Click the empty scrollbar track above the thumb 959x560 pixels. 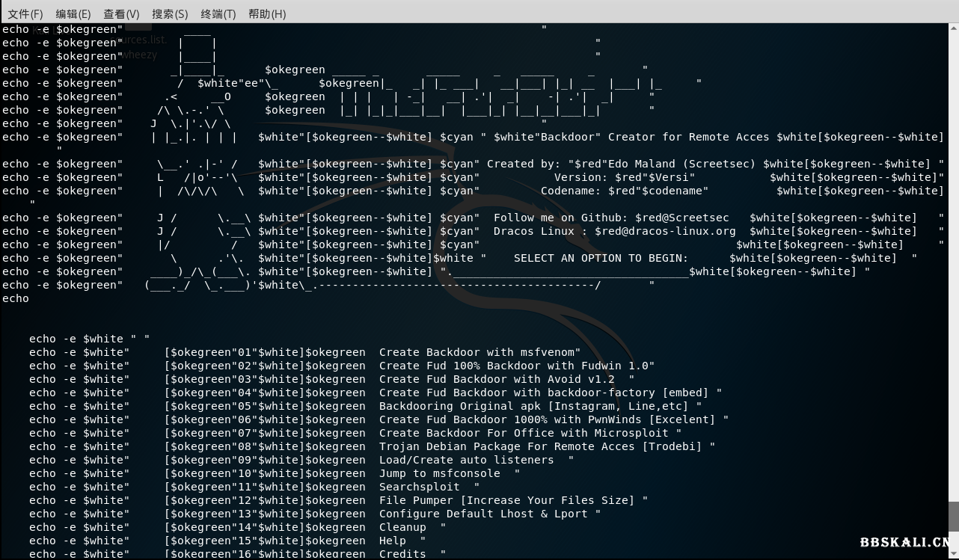(953, 262)
